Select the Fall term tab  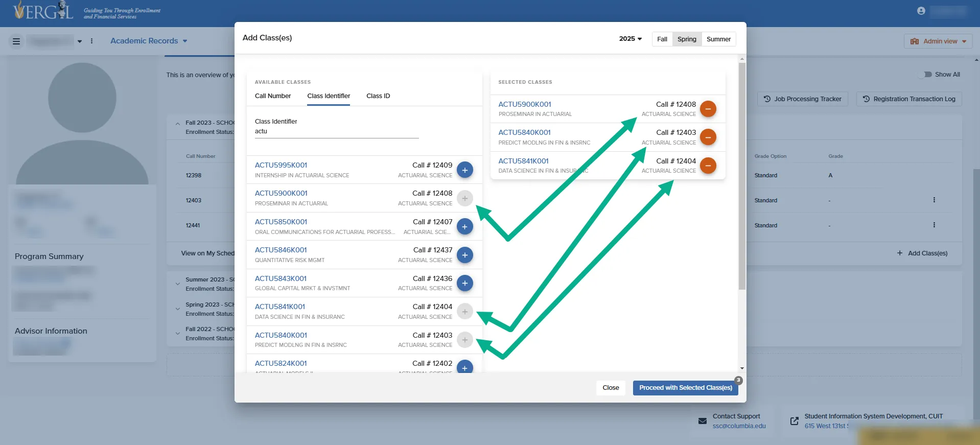click(662, 39)
